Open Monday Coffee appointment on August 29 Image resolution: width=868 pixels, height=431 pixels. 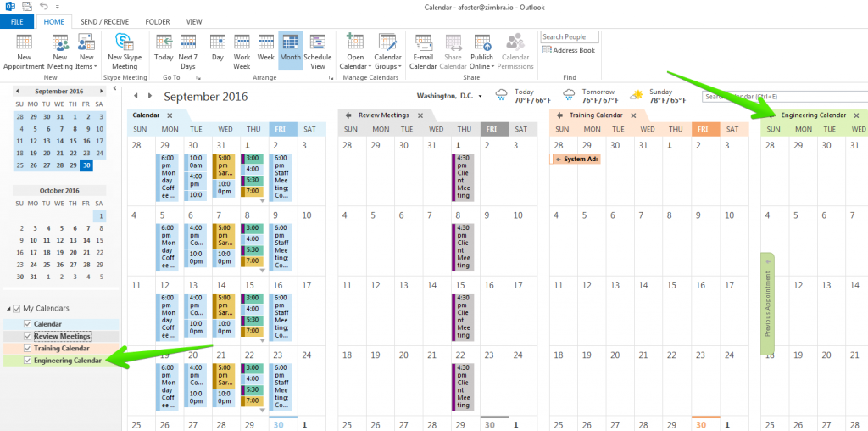point(167,177)
